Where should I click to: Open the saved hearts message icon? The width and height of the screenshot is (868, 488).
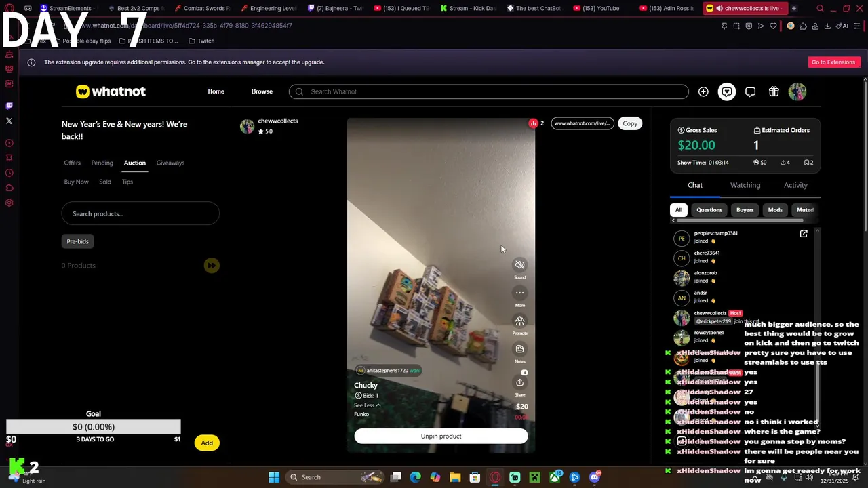pos(727,91)
